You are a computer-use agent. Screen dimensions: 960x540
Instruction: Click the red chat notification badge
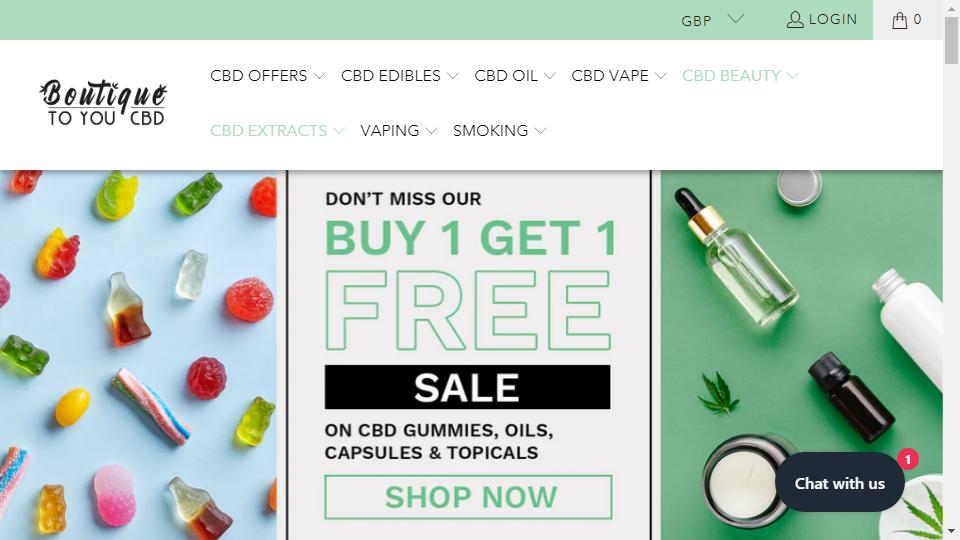pyautogui.click(x=907, y=459)
